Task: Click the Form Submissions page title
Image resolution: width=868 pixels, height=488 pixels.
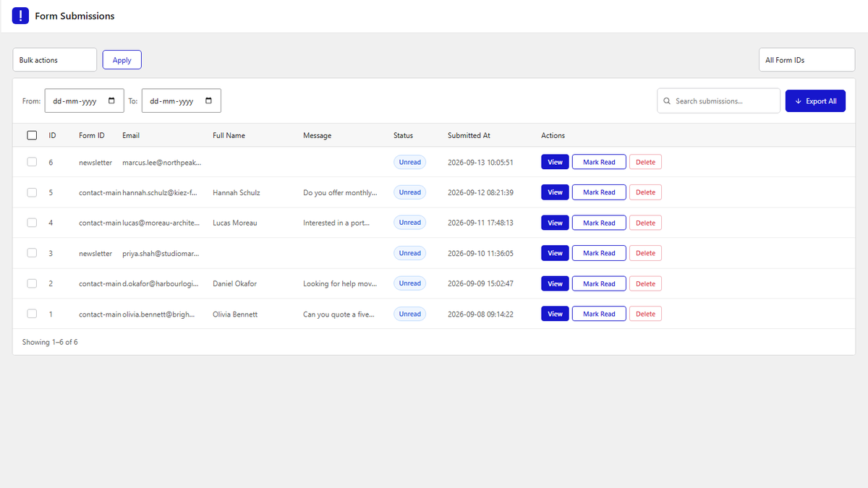Action: click(75, 16)
